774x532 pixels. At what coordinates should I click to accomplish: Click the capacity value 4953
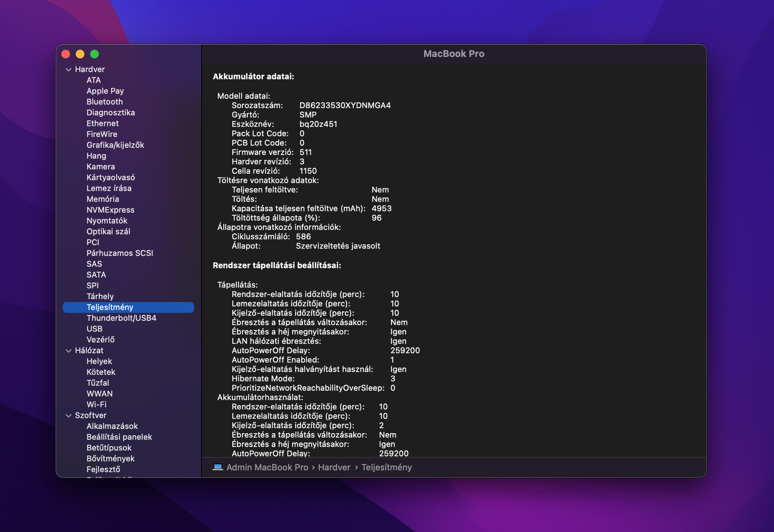click(x=382, y=209)
